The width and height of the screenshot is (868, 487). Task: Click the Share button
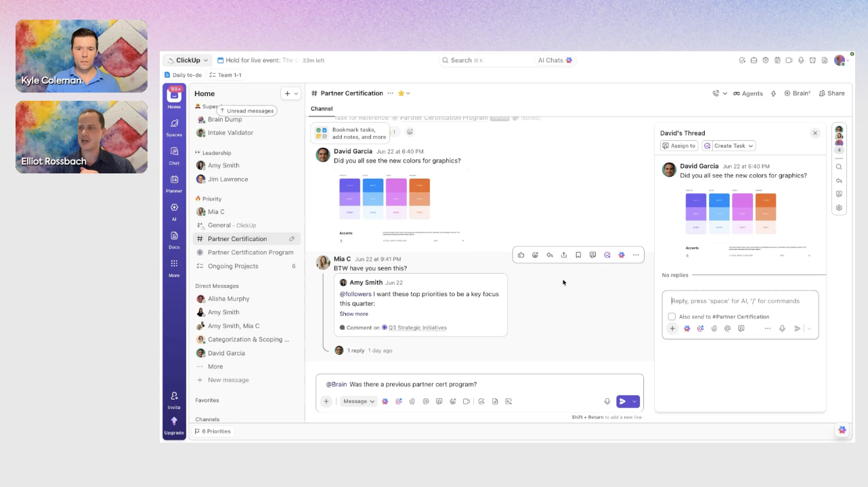(x=831, y=93)
